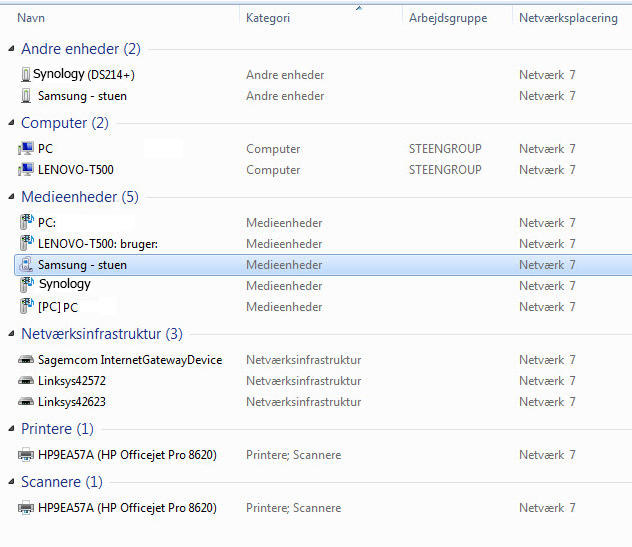Select Synology name in Medieenheder
The width and height of the screenshot is (632, 547).
click(64, 284)
